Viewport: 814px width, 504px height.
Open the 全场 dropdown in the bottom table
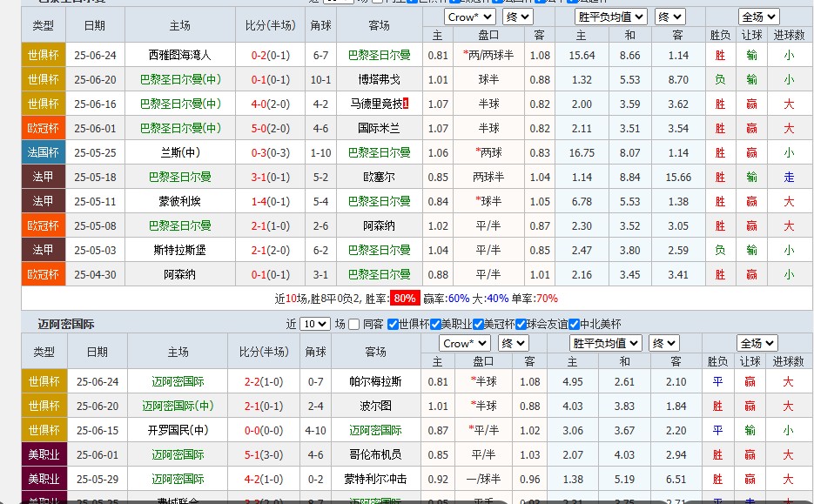coord(756,344)
